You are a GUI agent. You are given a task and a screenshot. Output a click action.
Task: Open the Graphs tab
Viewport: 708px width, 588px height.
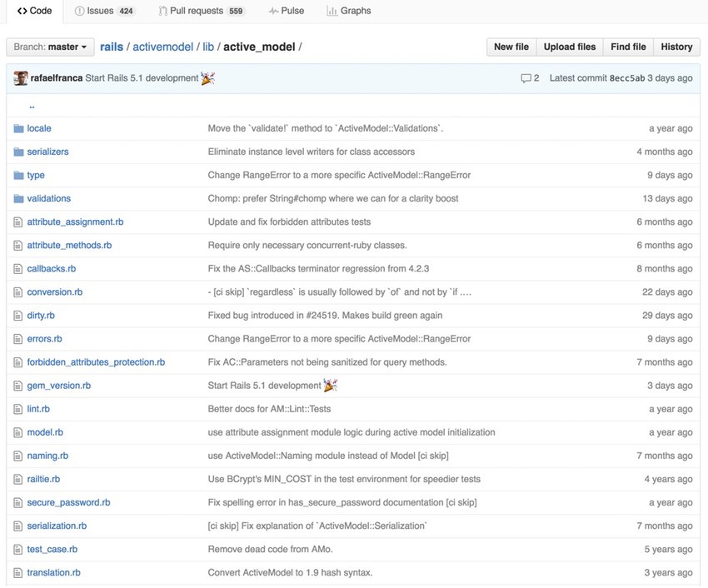click(x=348, y=11)
